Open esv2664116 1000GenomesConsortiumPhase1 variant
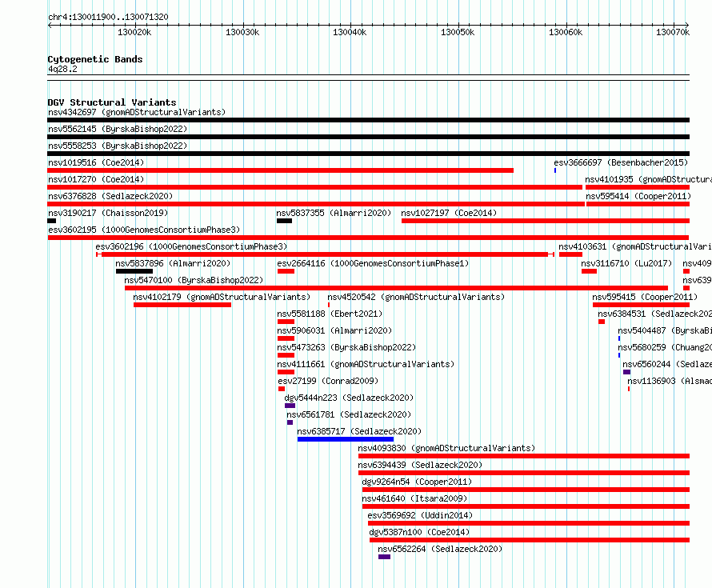The image size is (712, 588). coord(373,263)
